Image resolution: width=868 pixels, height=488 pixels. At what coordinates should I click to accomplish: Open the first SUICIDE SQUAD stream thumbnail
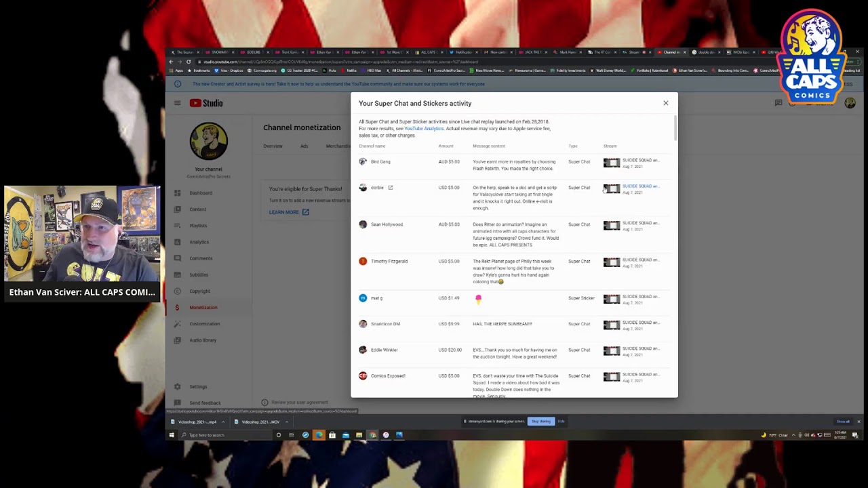612,163
